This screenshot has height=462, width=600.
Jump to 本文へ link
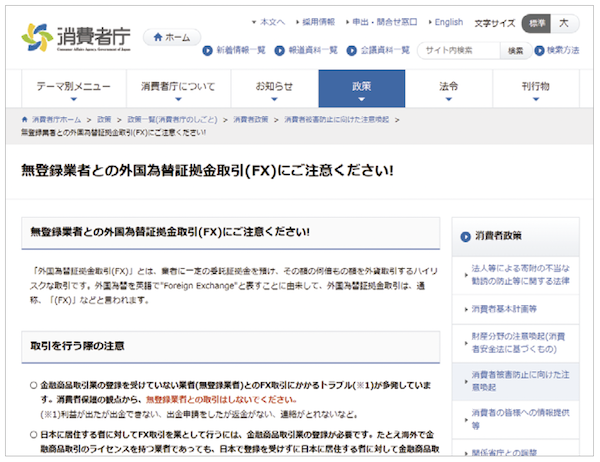click(272, 22)
